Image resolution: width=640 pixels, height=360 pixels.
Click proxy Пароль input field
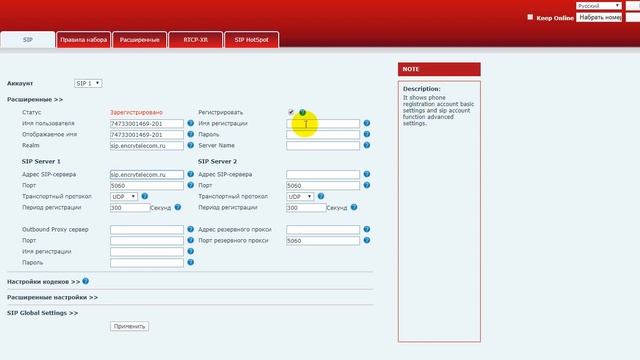coord(147,262)
